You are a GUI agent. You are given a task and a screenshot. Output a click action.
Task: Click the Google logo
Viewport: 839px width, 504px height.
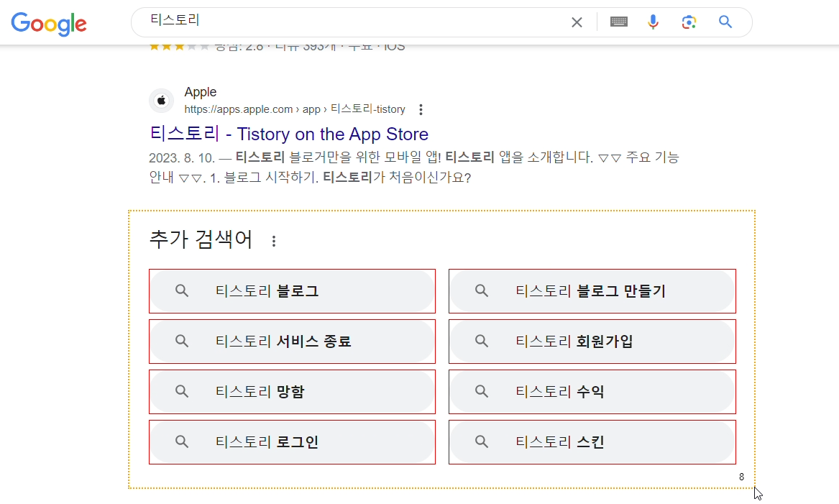click(49, 24)
